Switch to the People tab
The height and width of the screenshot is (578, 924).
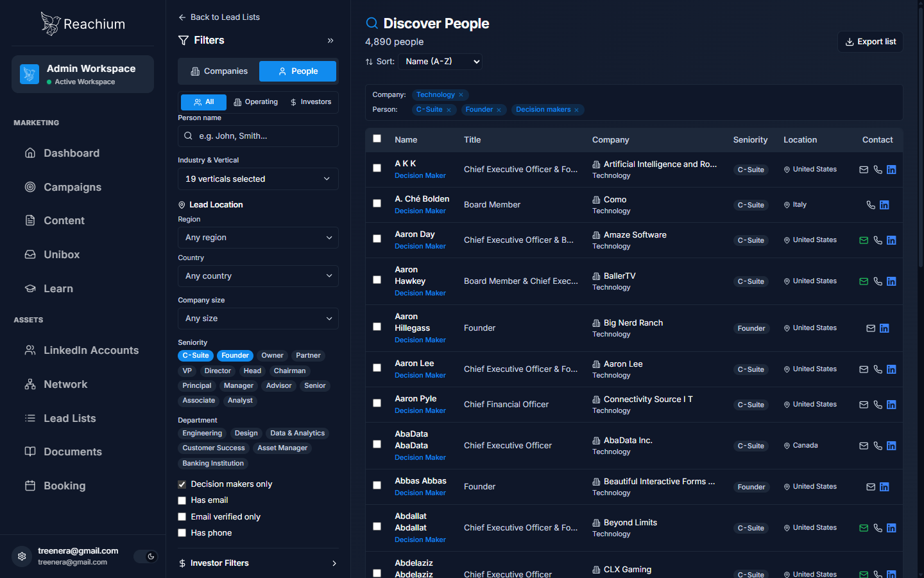point(298,71)
